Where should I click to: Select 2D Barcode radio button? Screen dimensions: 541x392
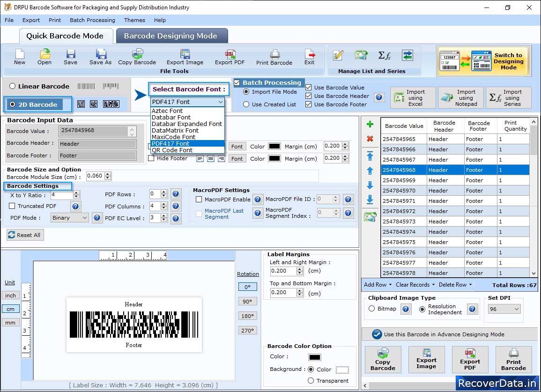pyautogui.click(x=13, y=104)
